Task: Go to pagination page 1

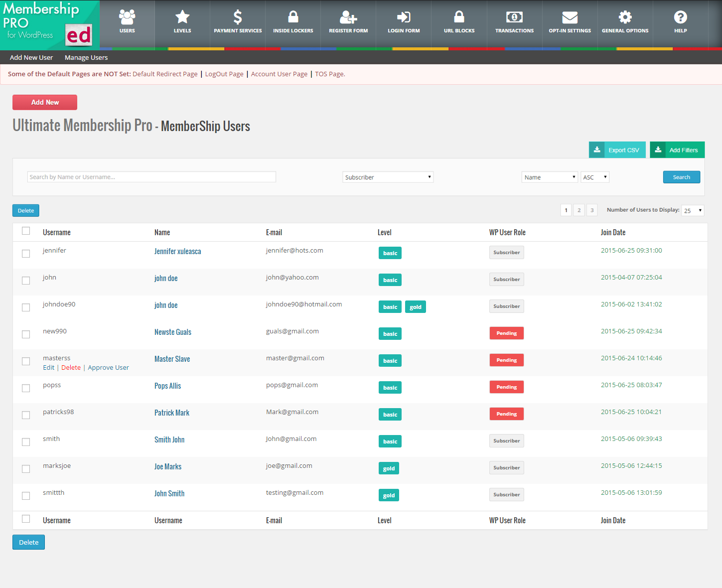Action: coord(566,210)
